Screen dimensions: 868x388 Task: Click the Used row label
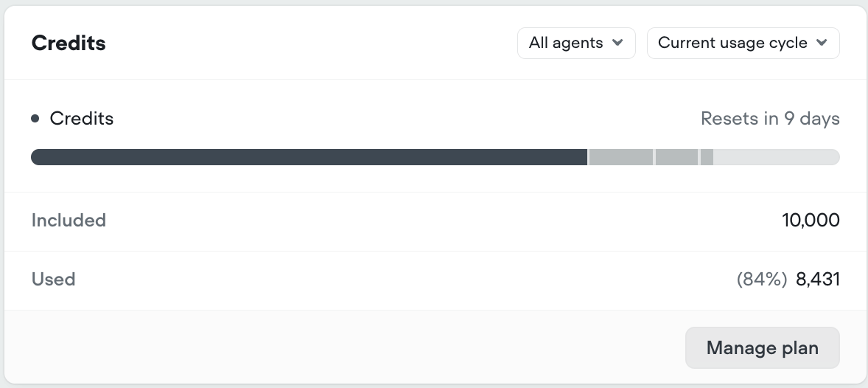click(53, 280)
